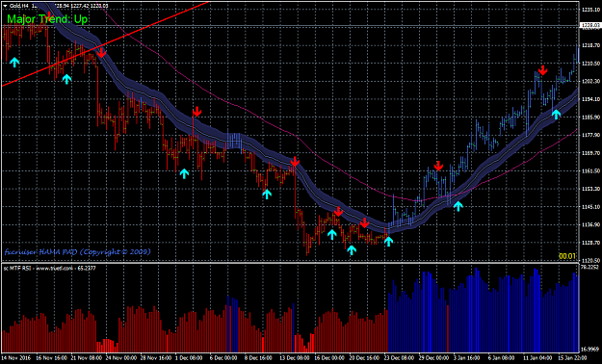Select the red sell arrow above 11 Jan candles

click(542, 70)
